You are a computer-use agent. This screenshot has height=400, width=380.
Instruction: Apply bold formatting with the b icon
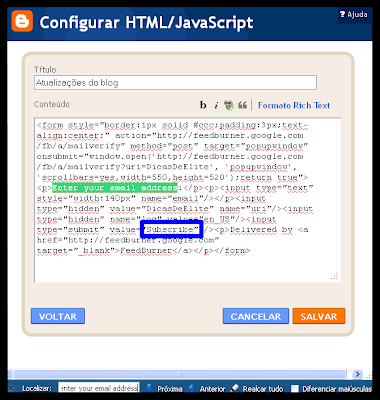tap(203, 105)
